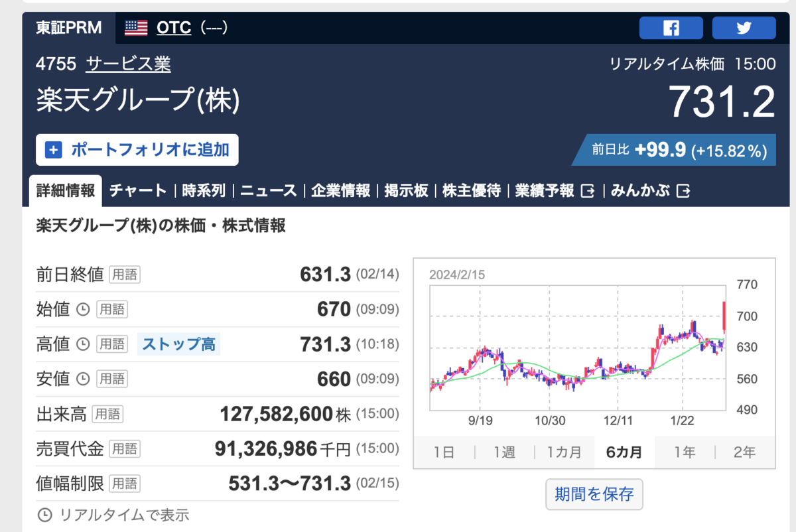796x532 pixels.
Task: Set chart period to 1カ月
Action: 564,452
